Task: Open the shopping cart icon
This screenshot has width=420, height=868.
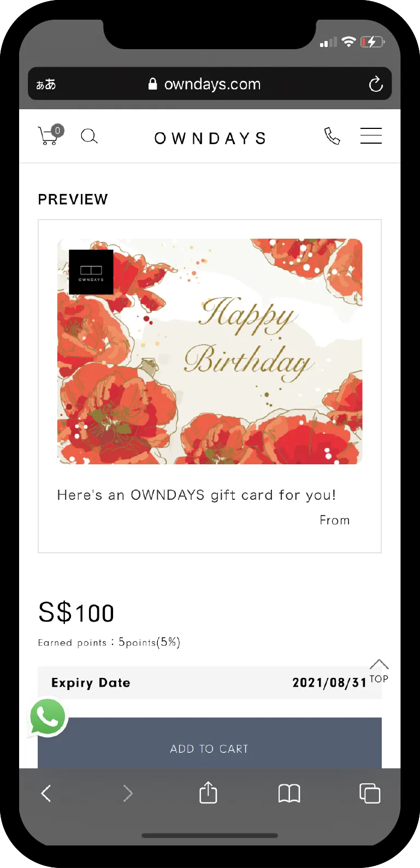Action: [48, 135]
